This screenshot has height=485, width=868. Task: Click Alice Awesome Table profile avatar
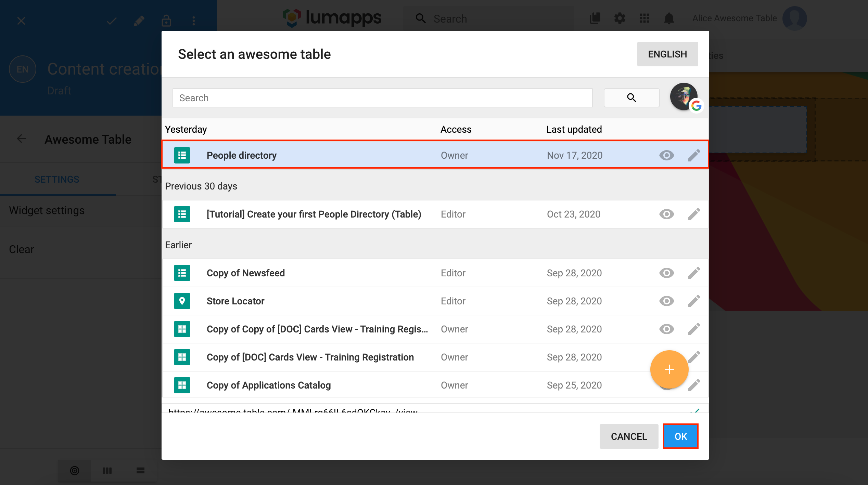click(794, 18)
